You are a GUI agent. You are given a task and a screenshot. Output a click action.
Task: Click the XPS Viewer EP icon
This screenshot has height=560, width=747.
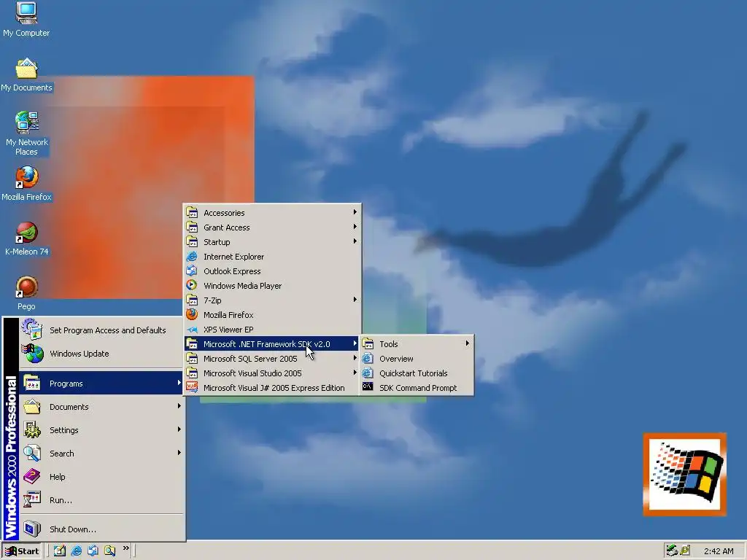192,329
